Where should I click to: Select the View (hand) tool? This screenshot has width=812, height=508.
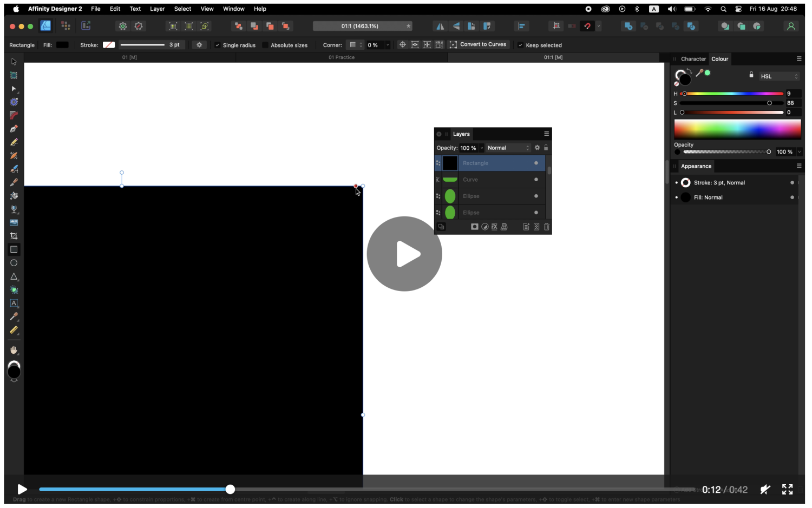pos(14,350)
